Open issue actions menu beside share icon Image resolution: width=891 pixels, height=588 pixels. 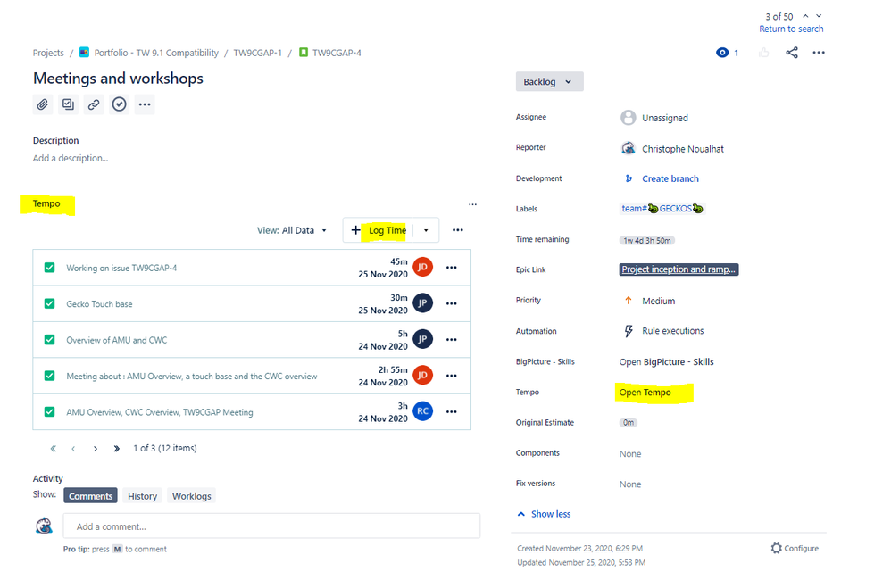tap(819, 53)
